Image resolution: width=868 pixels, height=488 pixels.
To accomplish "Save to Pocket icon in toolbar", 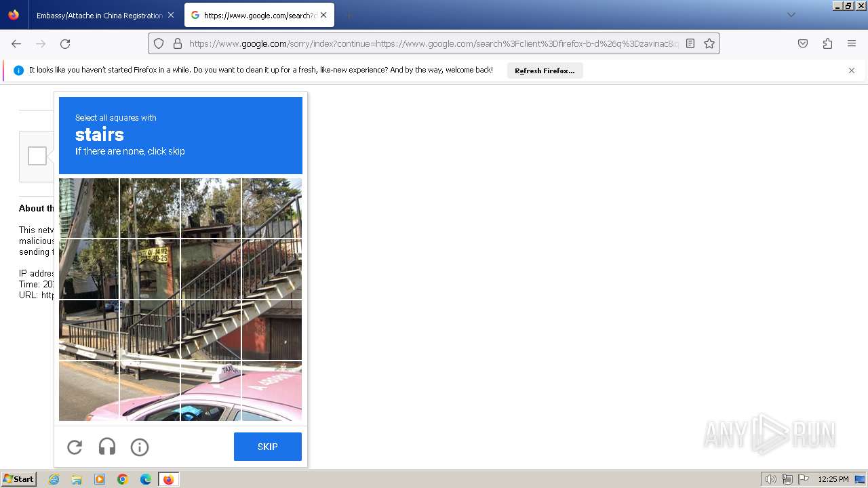I will (x=803, y=43).
